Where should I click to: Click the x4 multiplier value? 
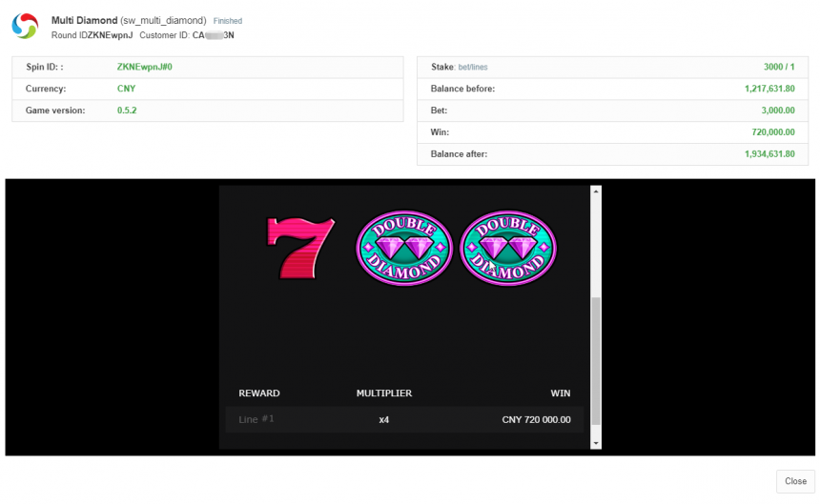[383, 419]
